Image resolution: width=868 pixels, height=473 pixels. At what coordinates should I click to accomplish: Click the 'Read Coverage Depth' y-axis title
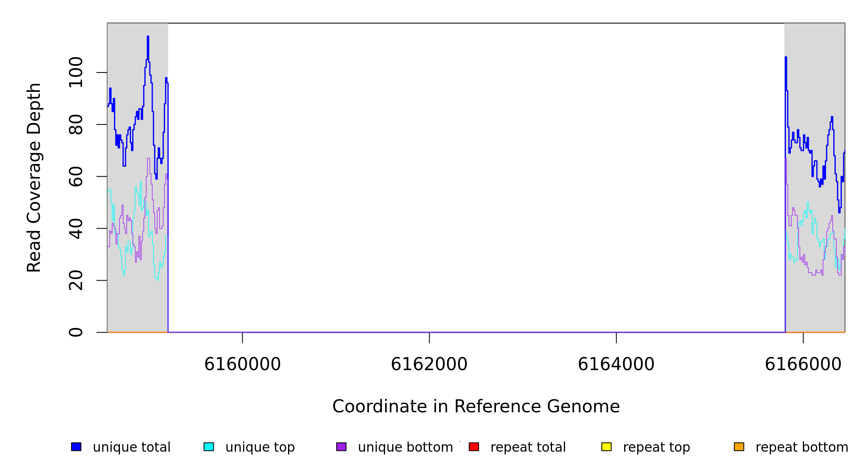pyautogui.click(x=34, y=177)
